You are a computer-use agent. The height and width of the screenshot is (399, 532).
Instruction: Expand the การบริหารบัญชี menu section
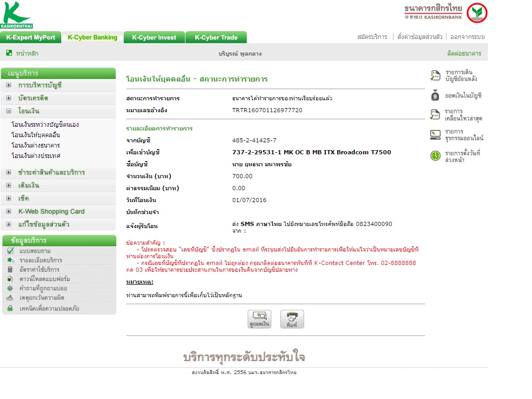(x=9, y=85)
